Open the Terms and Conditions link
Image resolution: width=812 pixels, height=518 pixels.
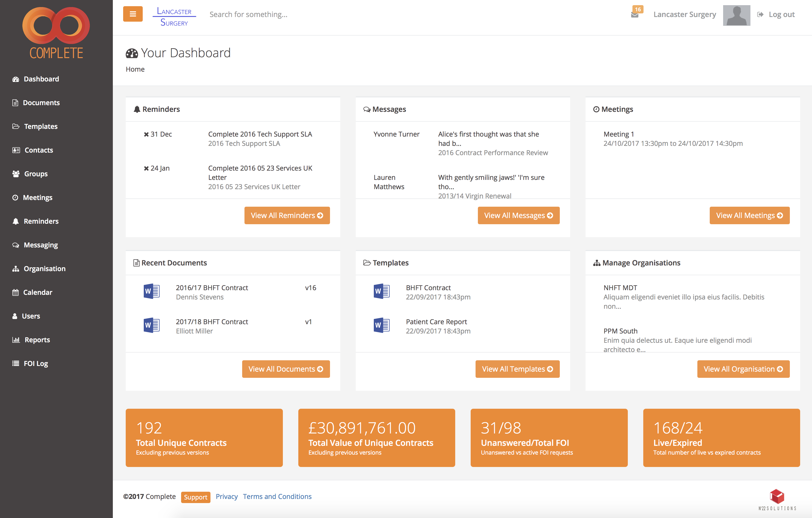click(277, 496)
